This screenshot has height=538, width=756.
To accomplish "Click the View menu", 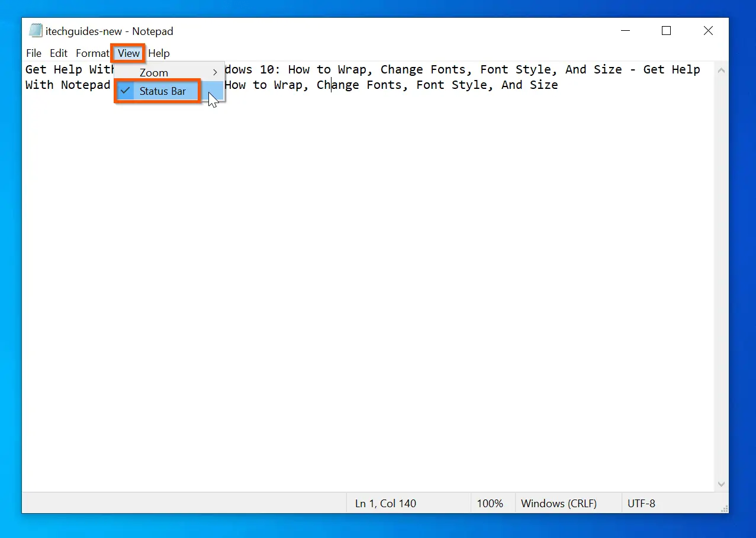I will pos(128,53).
